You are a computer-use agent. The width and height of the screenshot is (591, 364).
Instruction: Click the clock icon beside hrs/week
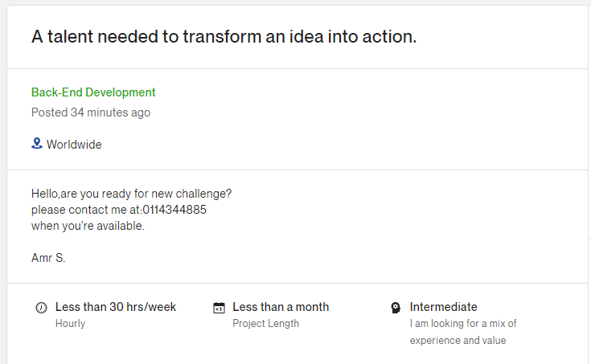pyautogui.click(x=42, y=308)
